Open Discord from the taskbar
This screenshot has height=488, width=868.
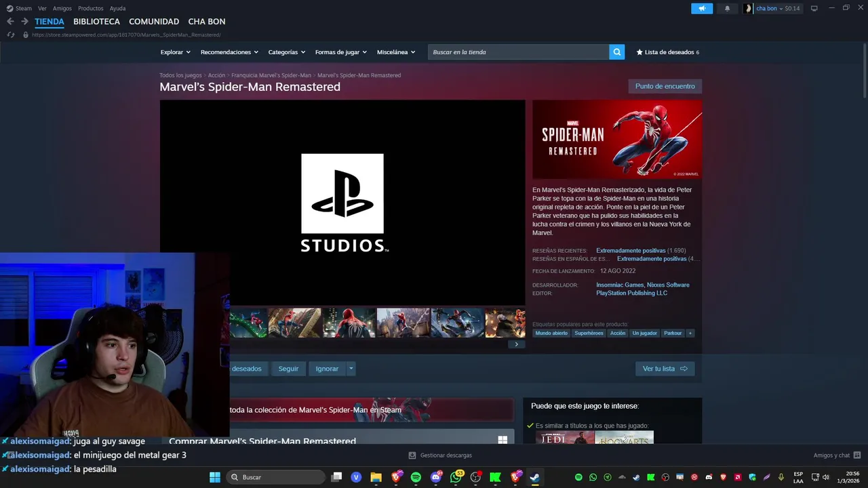click(436, 477)
